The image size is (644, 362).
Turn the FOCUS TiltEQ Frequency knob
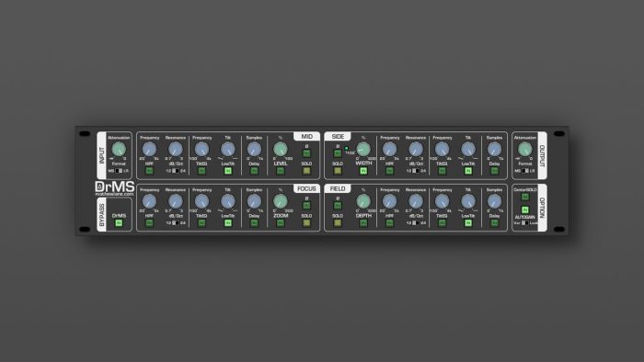pyautogui.click(x=201, y=201)
